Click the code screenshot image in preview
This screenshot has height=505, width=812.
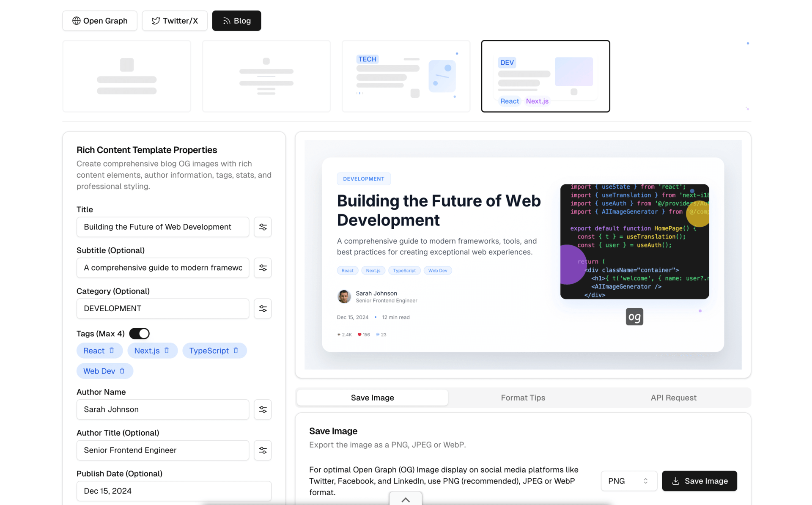click(634, 242)
